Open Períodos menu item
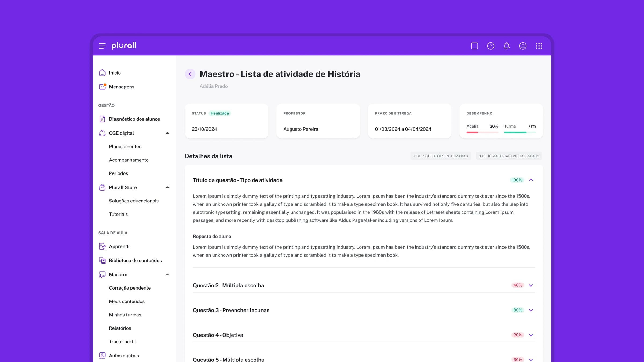 pyautogui.click(x=119, y=173)
